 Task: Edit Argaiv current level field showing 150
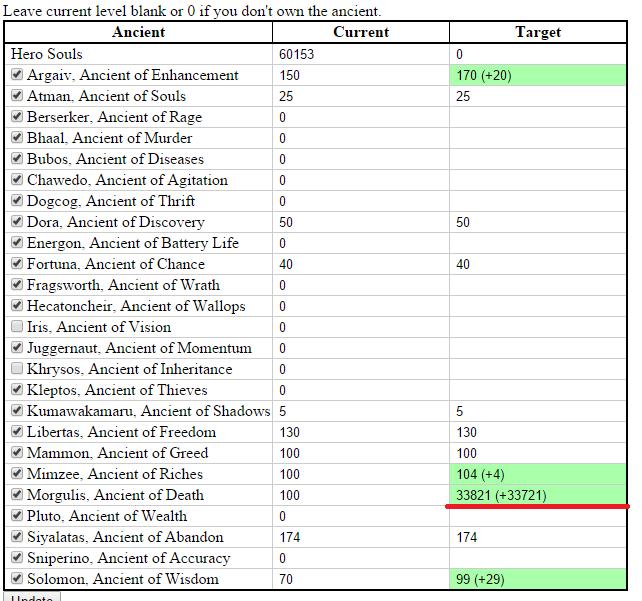point(361,75)
